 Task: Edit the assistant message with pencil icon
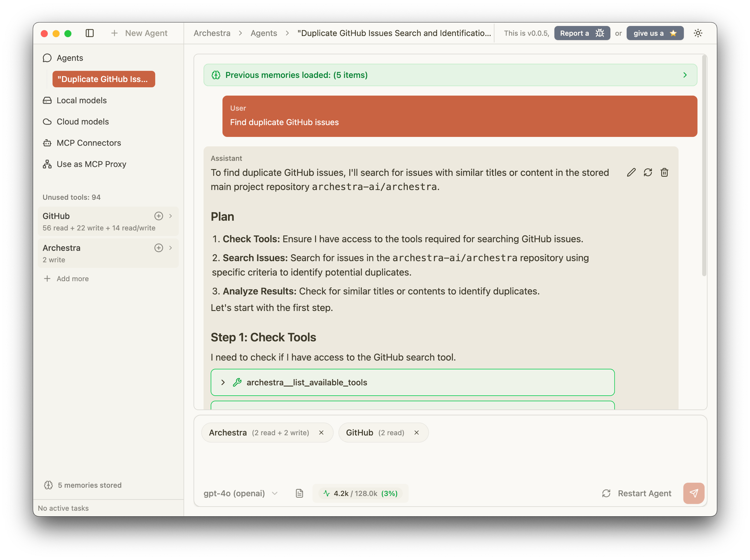point(631,172)
